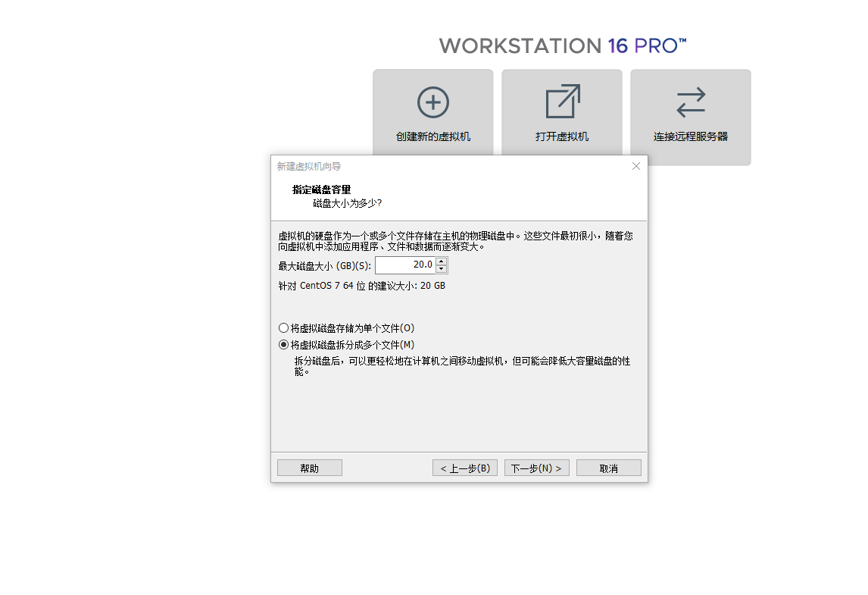Viewport: 868px width, 595px height.
Task: Decrease disk size with the down arrow
Action: (442, 269)
